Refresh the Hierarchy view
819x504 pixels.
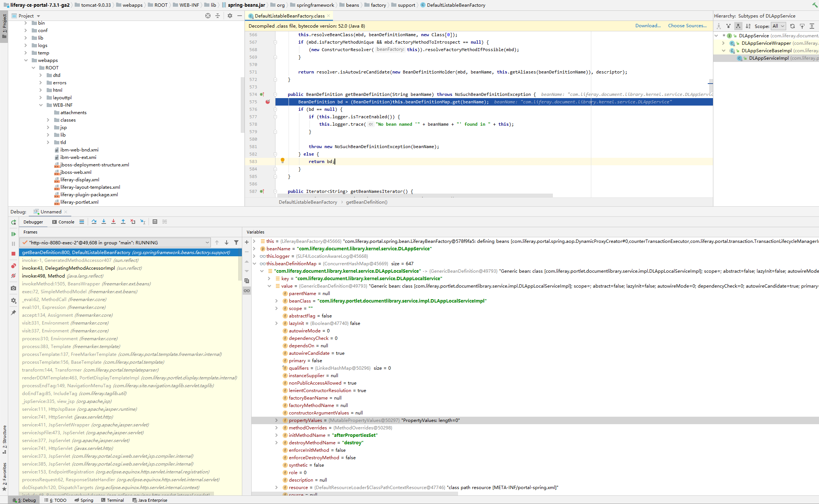tap(792, 26)
